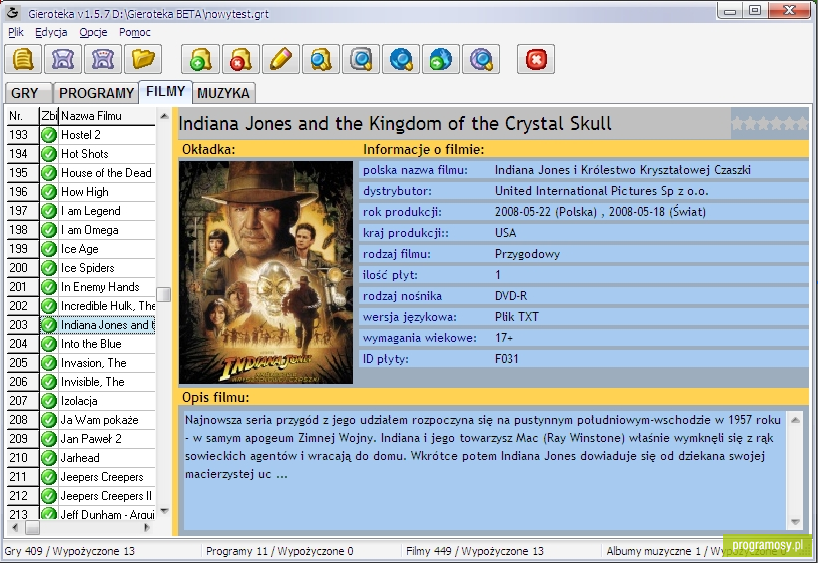Viewport: 818px width, 563px height.
Task: Select the film row Incredible Hulk, The
Action: (81, 306)
